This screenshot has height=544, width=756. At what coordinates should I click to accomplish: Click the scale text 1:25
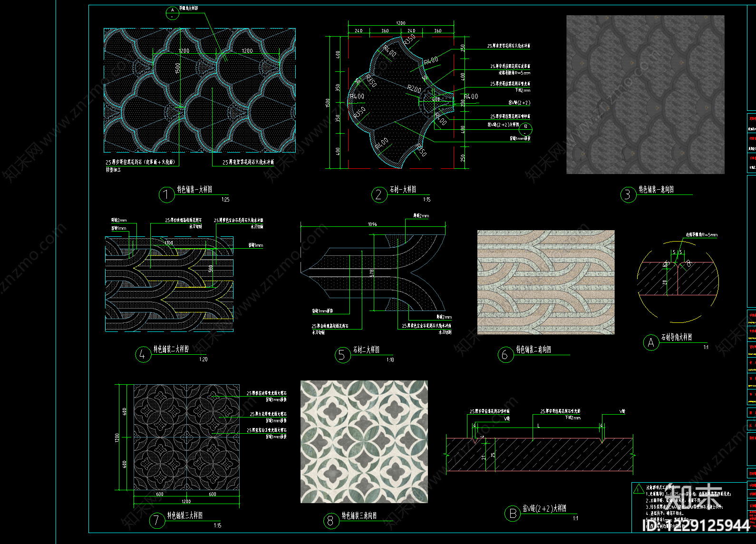[225, 200]
